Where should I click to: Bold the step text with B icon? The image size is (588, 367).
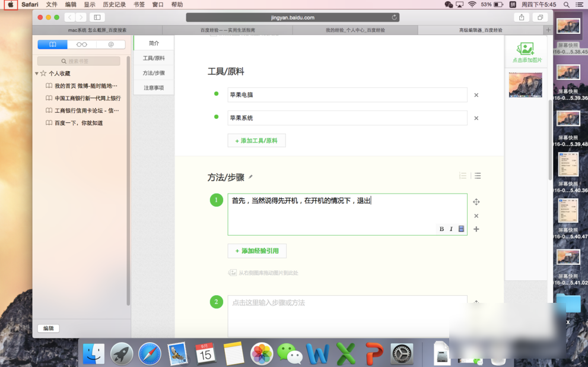click(442, 229)
